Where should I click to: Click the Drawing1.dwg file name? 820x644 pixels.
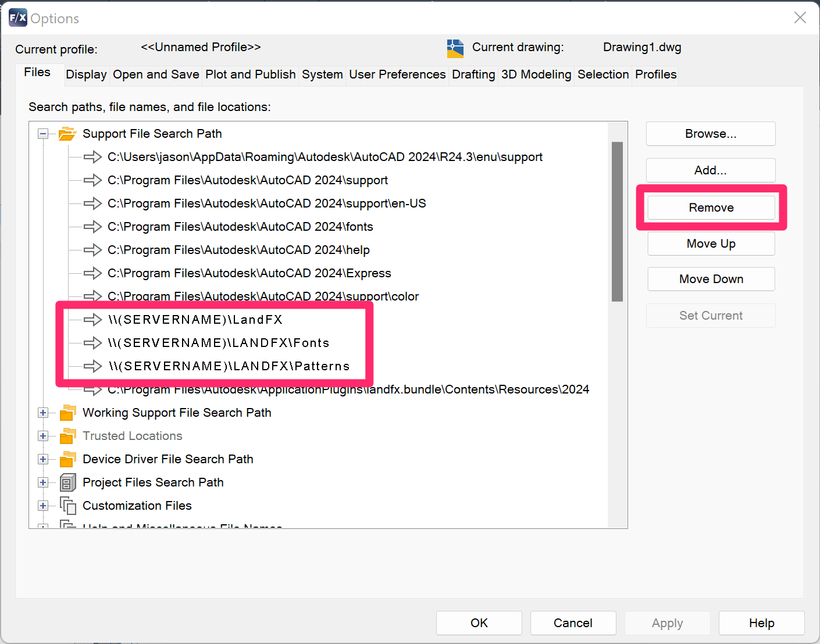[x=642, y=47]
